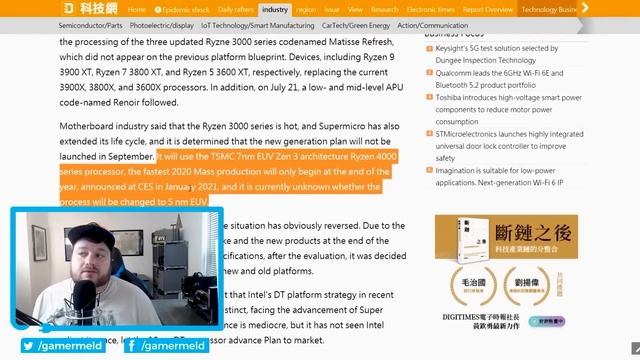The image size is (640, 360).
Task: Click the Twitter /gamermeld handle
Action: [70, 346]
